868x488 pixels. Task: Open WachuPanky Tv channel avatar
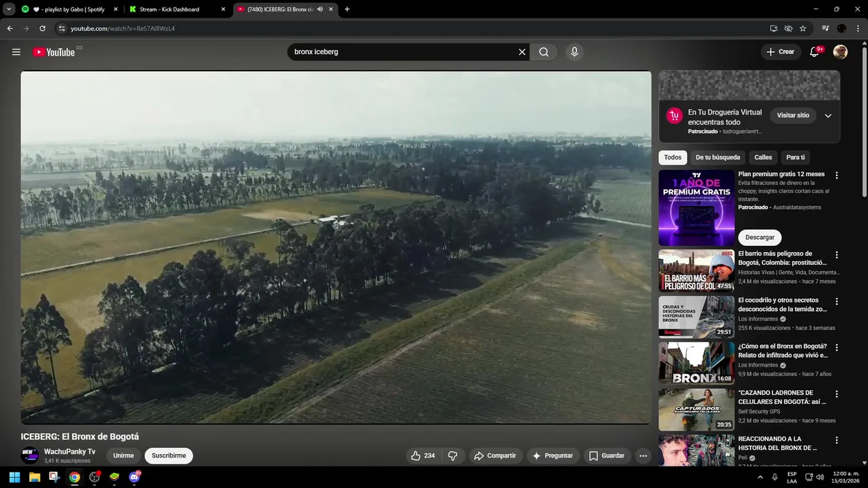tap(30, 455)
